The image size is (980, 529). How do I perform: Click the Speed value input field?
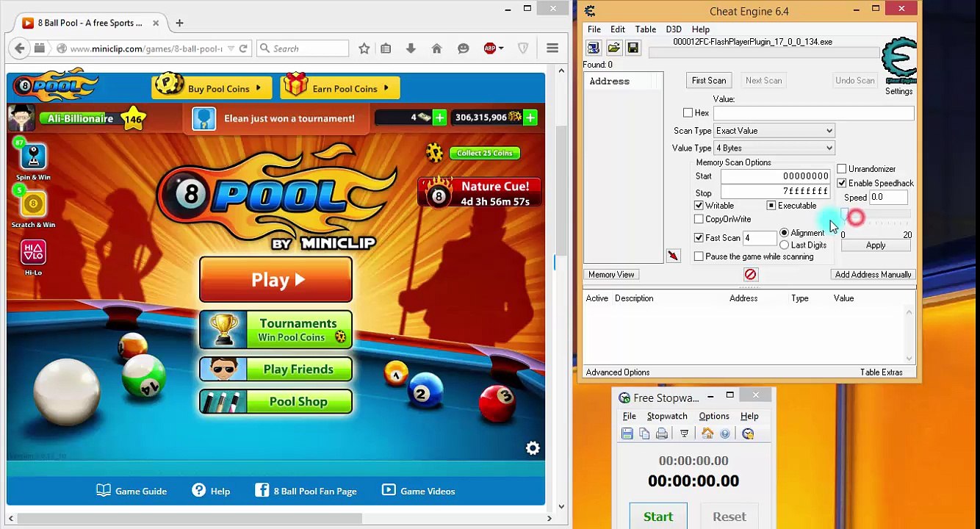point(888,198)
